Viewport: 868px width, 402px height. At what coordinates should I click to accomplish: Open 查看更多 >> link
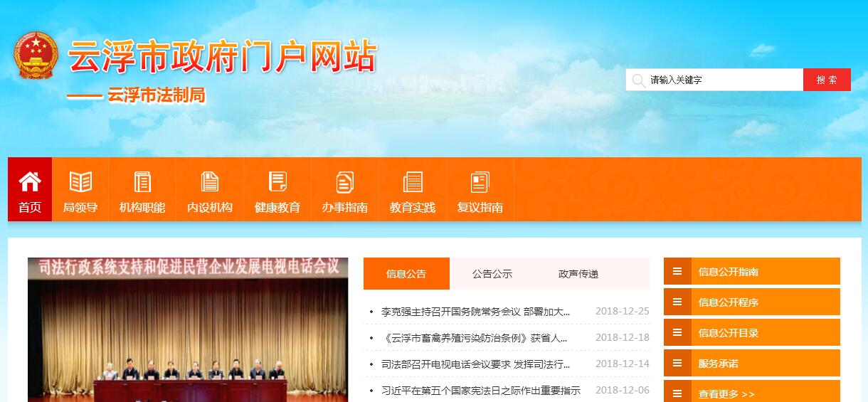[x=726, y=393]
